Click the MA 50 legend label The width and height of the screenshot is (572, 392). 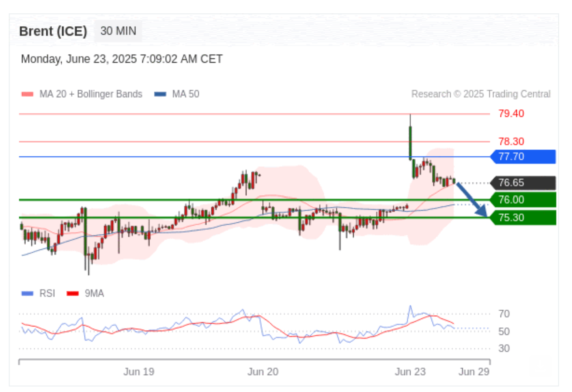click(186, 94)
